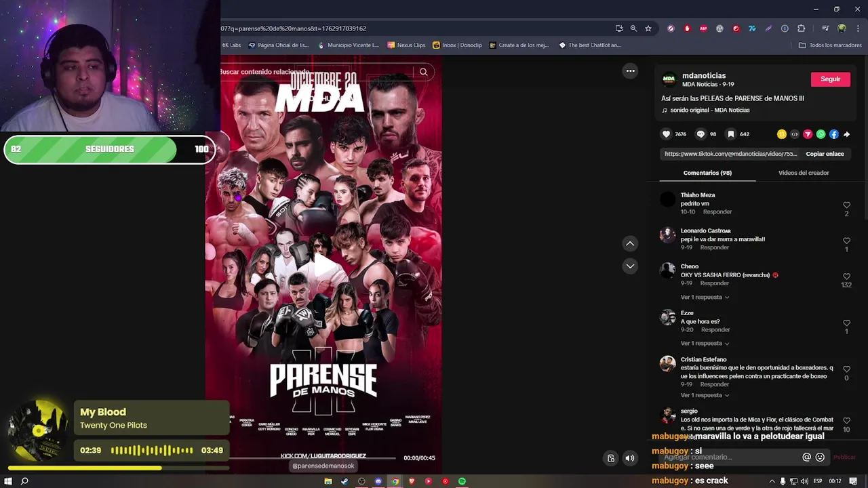868x488 pixels.
Task: Expand 'Ver 1 respuesta' under Ezze's comment
Action: point(705,343)
